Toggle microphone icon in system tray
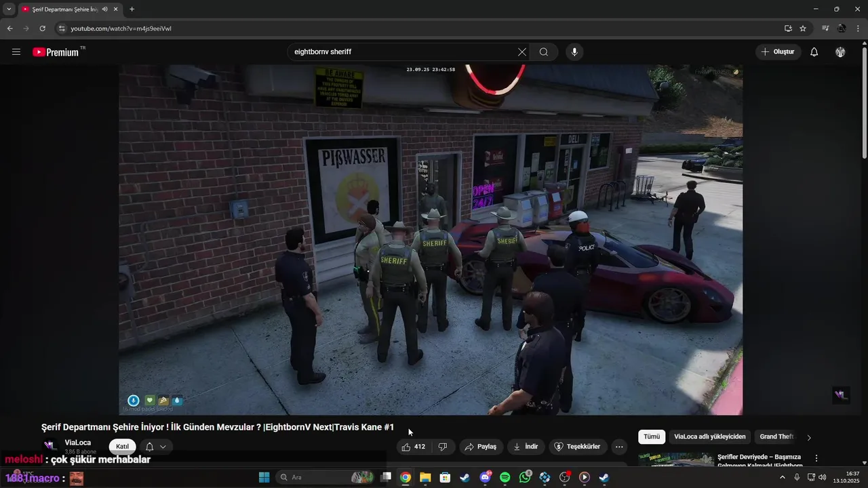The height and width of the screenshot is (488, 868). point(797,477)
